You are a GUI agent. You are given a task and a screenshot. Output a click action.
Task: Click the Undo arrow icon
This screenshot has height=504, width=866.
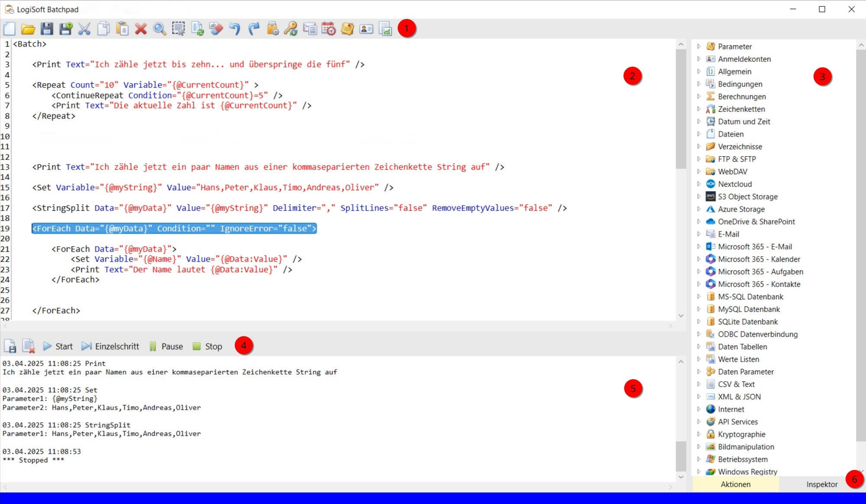[x=235, y=29]
